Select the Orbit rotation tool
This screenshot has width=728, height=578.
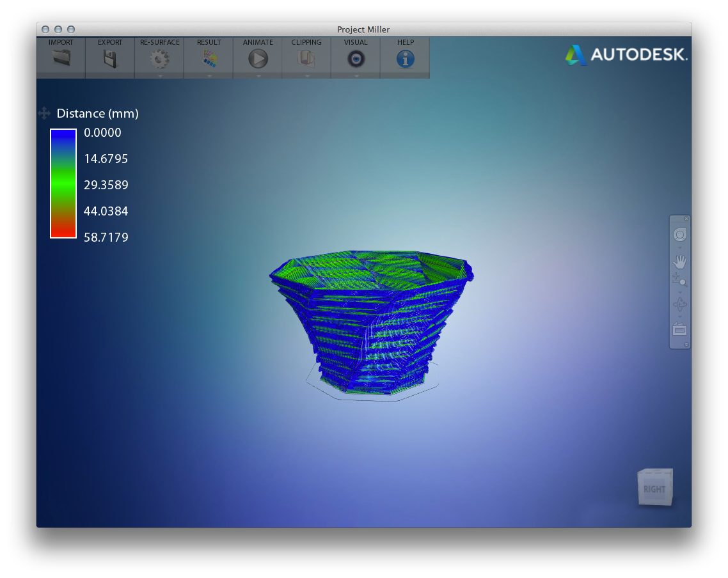click(679, 304)
